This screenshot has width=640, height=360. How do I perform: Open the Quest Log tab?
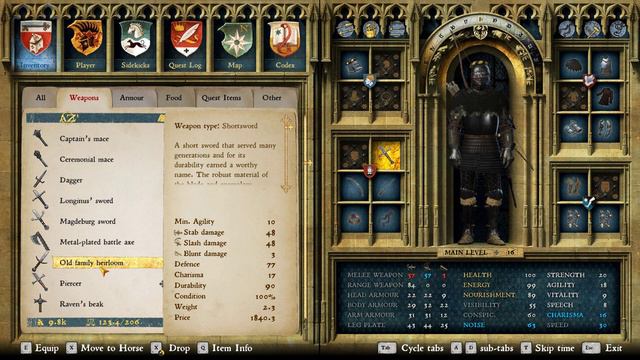(x=185, y=44)
